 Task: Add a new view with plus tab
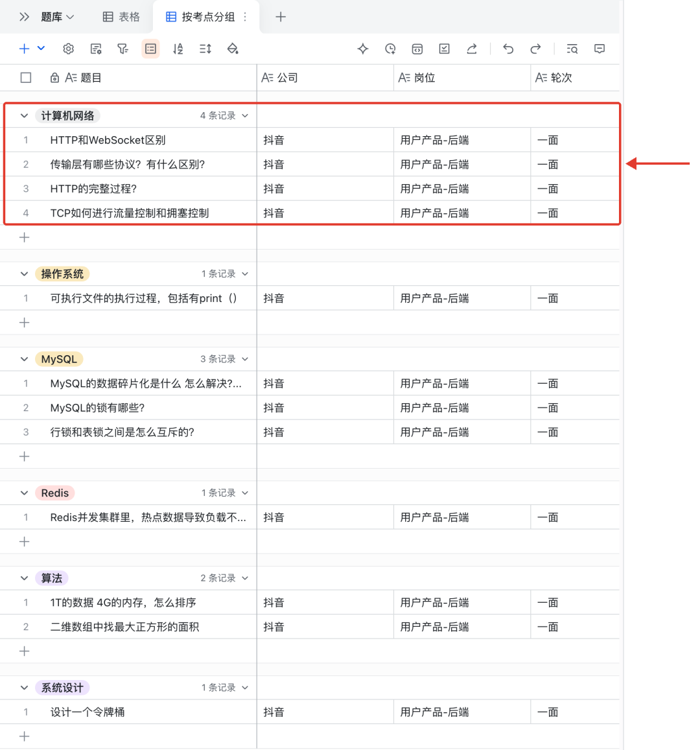[281, 18]
